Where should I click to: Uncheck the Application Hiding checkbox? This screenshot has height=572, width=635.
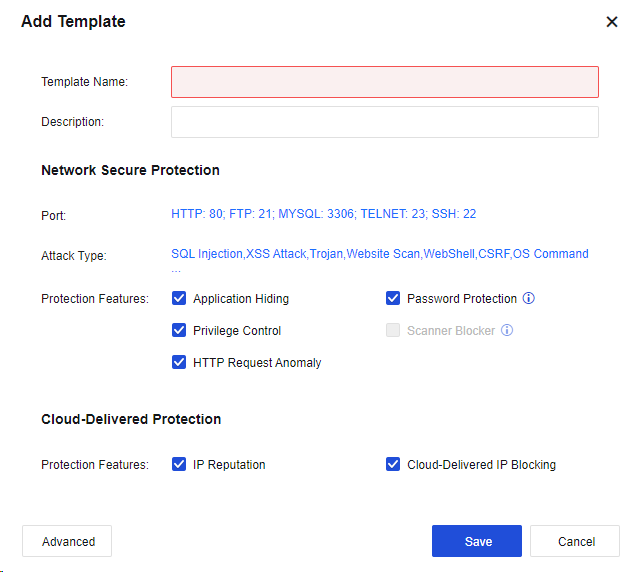click(x=180, y=298)
